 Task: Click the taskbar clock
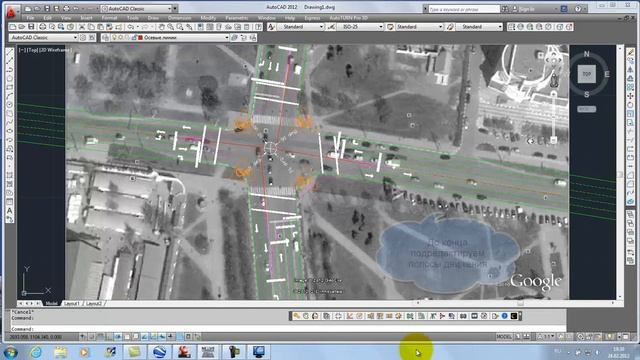tap(618, 352)
